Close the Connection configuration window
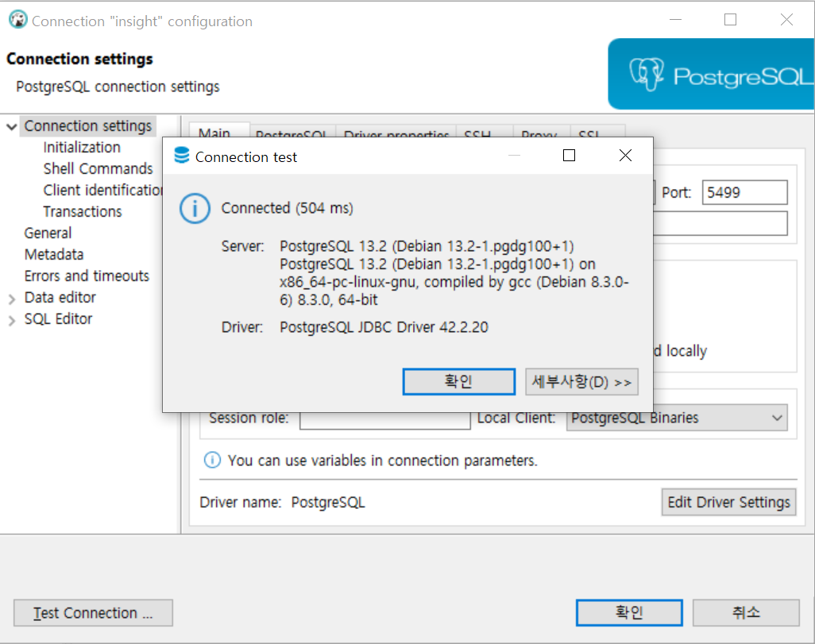This screenshot has height=644, width=815. (786, 20)
